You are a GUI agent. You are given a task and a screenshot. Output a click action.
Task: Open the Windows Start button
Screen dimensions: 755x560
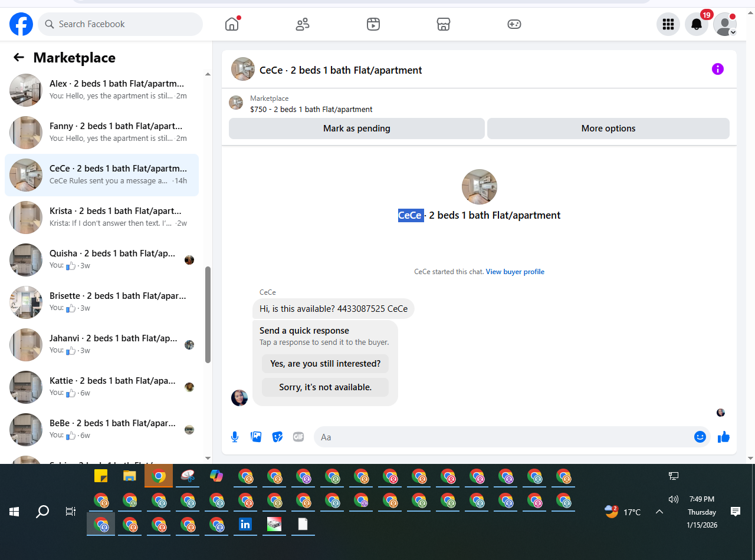(14, 512)
